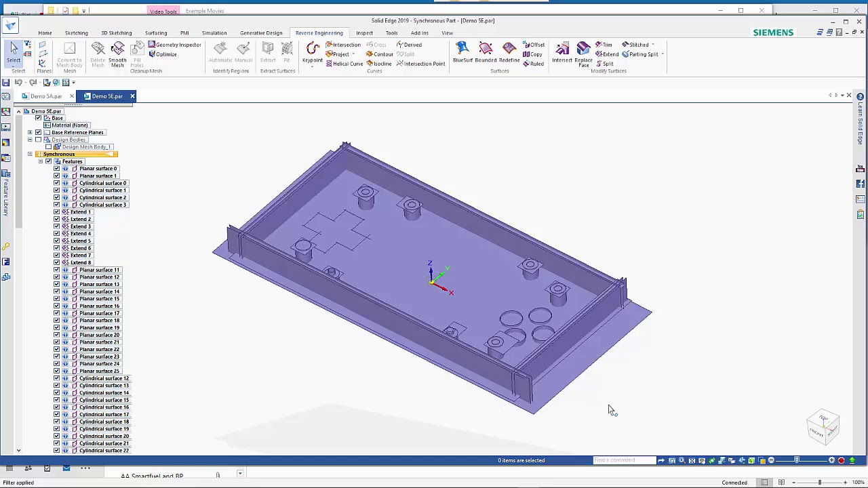The height and width of the screenshot is (488, 868).
Task: Uncheck Planar surface 11 checkbox
Action: 57,270
